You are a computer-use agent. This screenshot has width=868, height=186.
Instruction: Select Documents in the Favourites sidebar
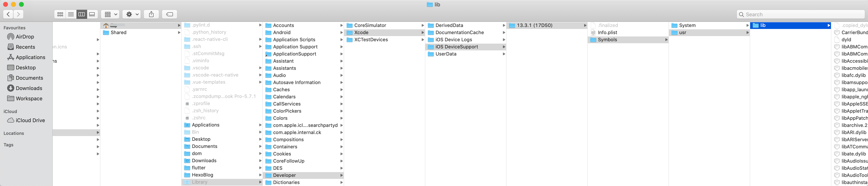[25, 78]
